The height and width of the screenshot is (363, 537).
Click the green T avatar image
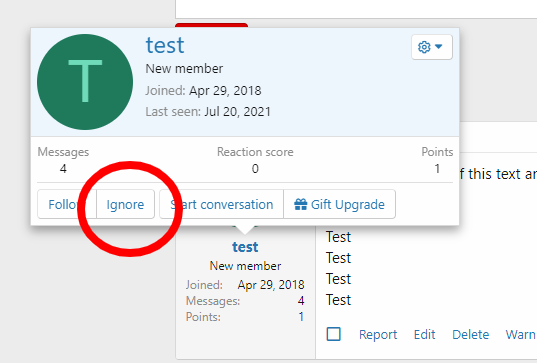tap(85, 82)
